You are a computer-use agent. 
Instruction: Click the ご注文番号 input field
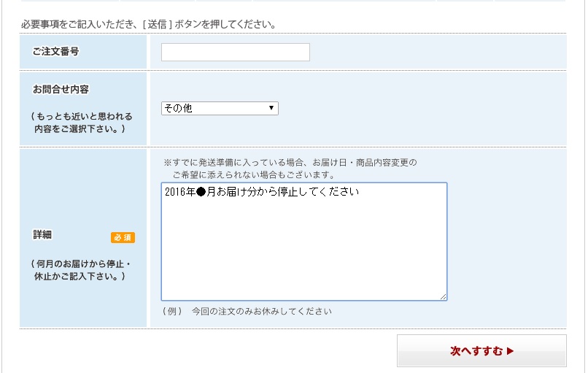[x=236, y=52]
